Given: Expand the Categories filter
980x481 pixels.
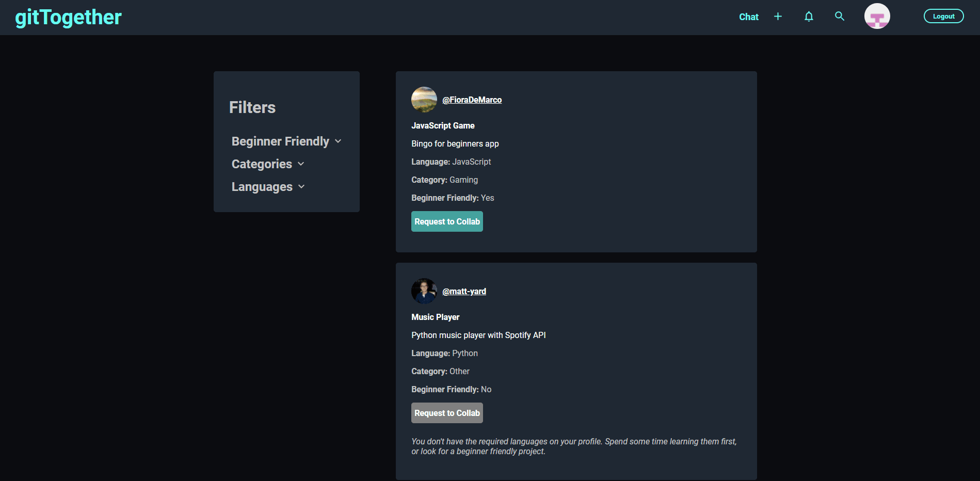Looking at the screenshot, I should [262, 164].
